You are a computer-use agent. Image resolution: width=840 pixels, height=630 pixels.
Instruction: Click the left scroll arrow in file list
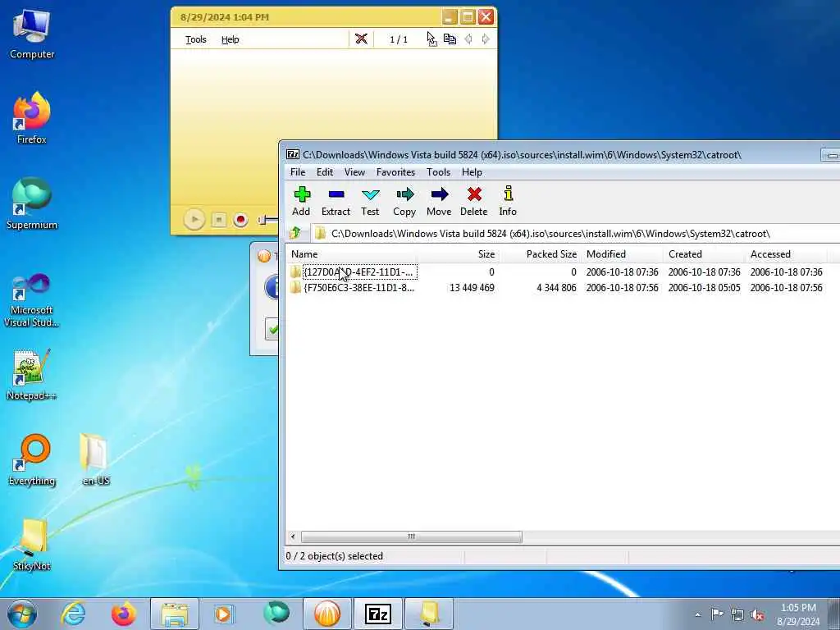coord(293,536)
